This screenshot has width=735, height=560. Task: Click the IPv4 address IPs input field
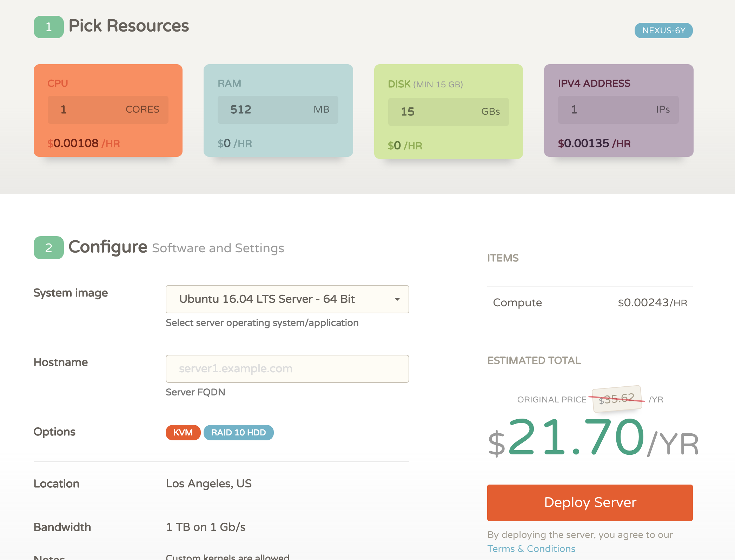tap(618, 109)
